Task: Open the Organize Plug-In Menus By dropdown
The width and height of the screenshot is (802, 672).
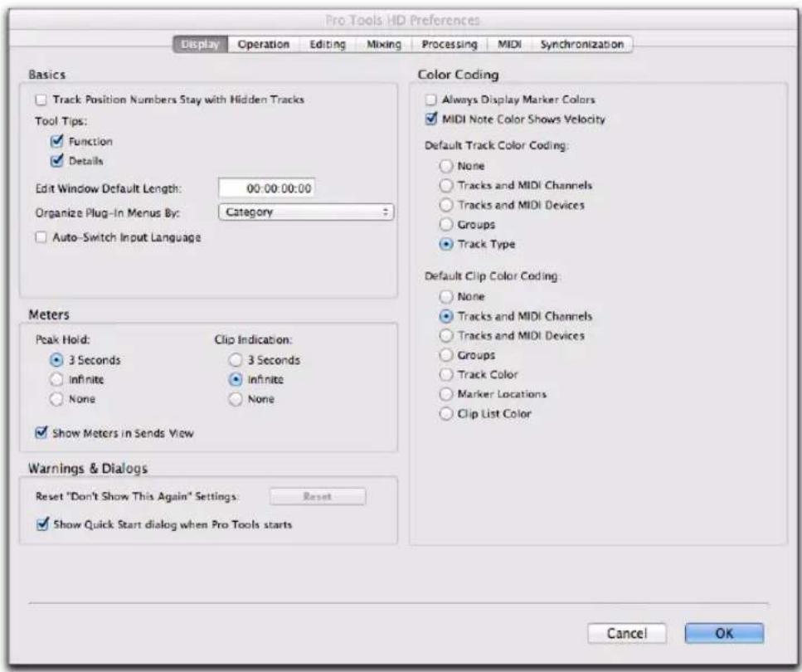Action: point(306,212)
